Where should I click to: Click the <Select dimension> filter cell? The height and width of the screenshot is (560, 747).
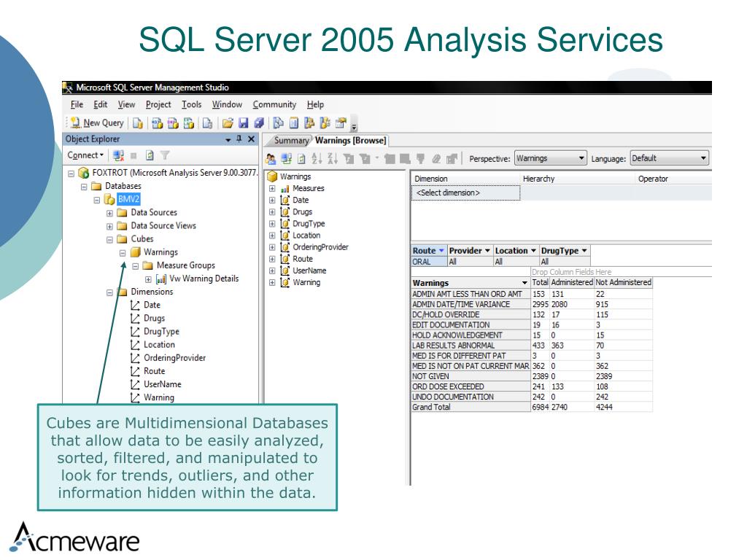tap(465, 192)
